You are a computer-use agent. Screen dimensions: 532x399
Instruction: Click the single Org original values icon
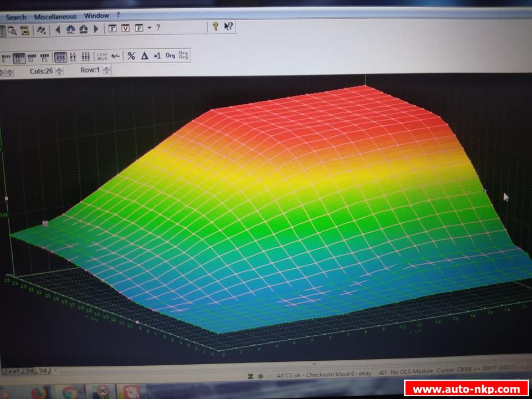point(170,55)
